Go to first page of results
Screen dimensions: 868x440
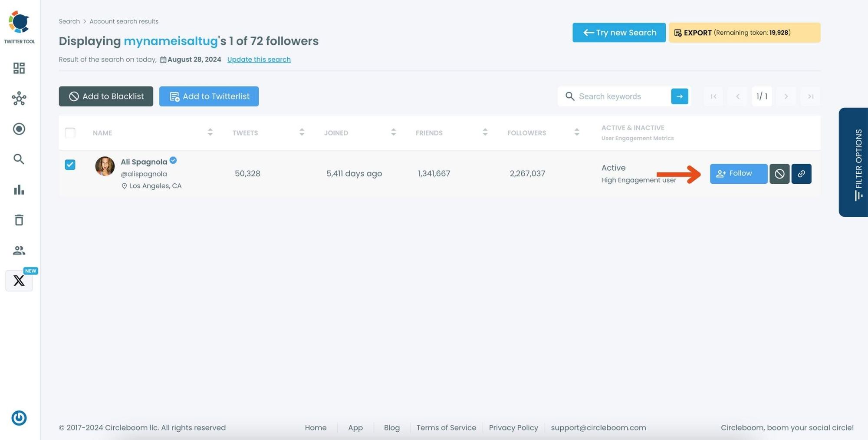(x=713, y=96)
